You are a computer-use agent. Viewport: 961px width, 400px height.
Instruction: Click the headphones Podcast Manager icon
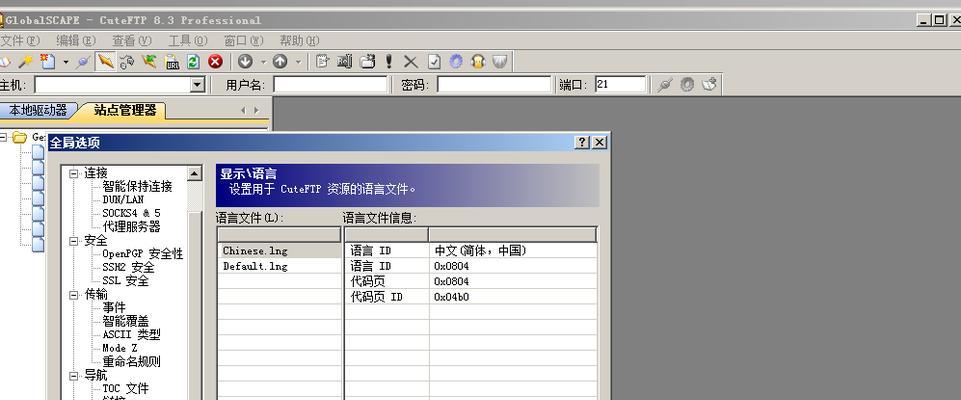[478, 61]
